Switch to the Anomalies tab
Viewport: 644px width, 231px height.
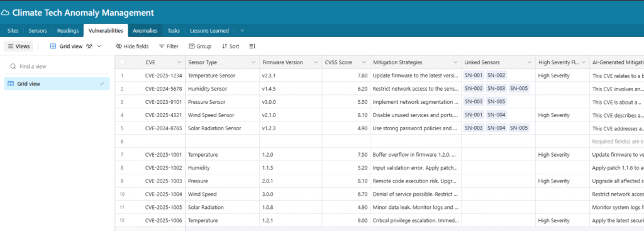[x=145, y=30]
